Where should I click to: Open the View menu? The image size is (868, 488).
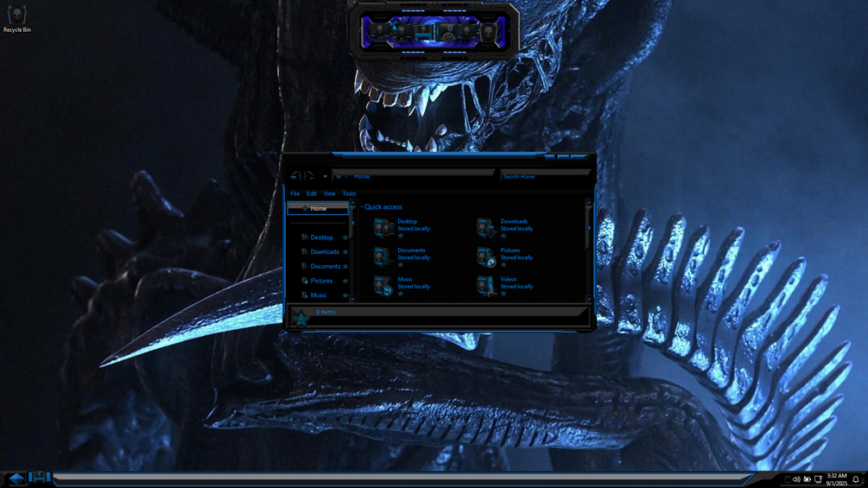pos(329,193)
